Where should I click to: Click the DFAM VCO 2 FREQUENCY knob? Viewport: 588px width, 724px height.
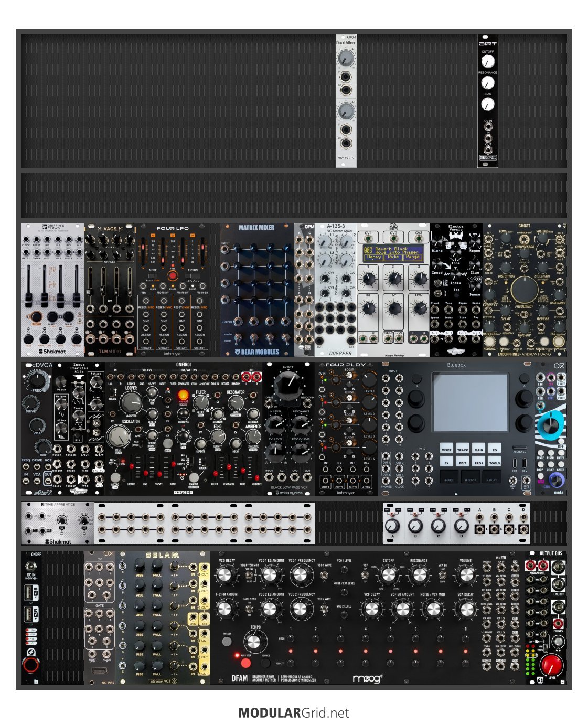pyautogui.click(x=300, y=610)
